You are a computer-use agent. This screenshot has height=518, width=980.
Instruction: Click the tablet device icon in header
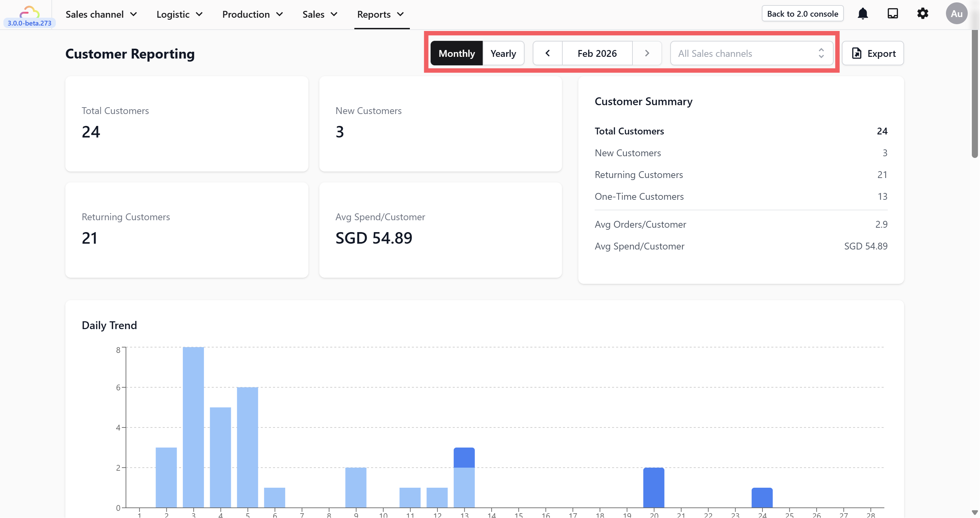[x=893, y=14]
